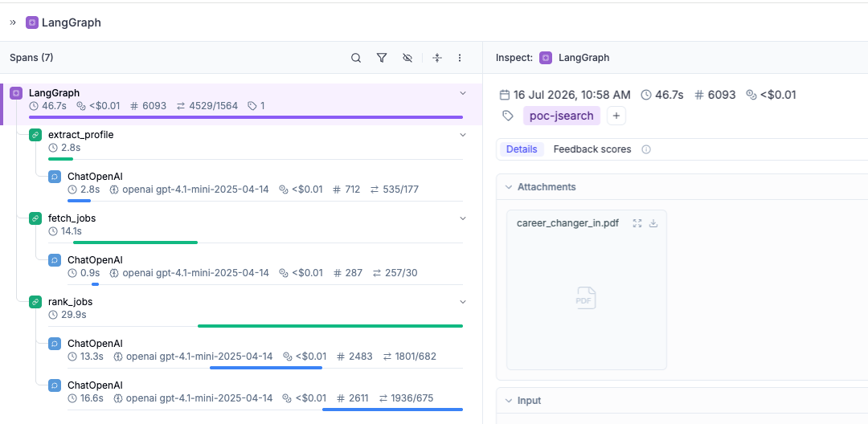Screen dimensions: 868x424
Task: Click the green rank_jobs chain icon
Action: 35,302
